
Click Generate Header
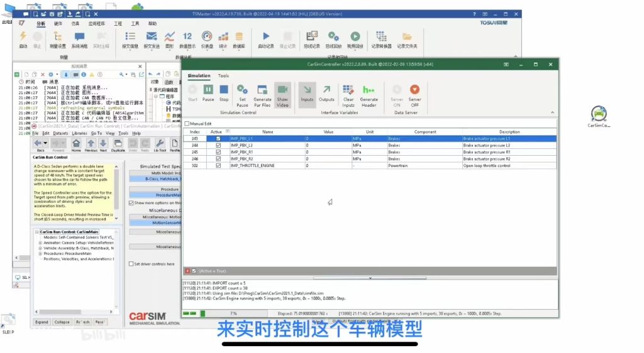pyautogui.click(x=369, y=95)
